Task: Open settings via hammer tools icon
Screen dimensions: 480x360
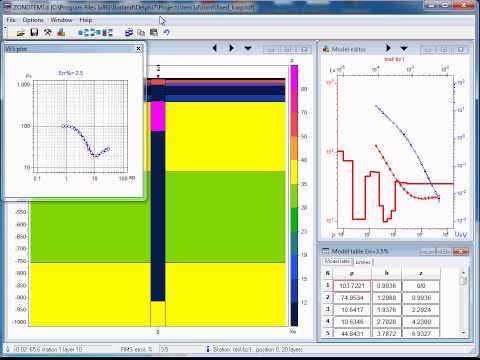Action: point(48,32)
